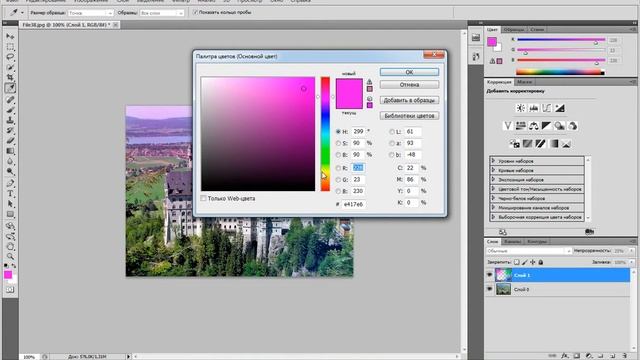Add an Exposure adjustment
Image resolution: width=640 pixels, height=360 pixels.
point(560,108)
